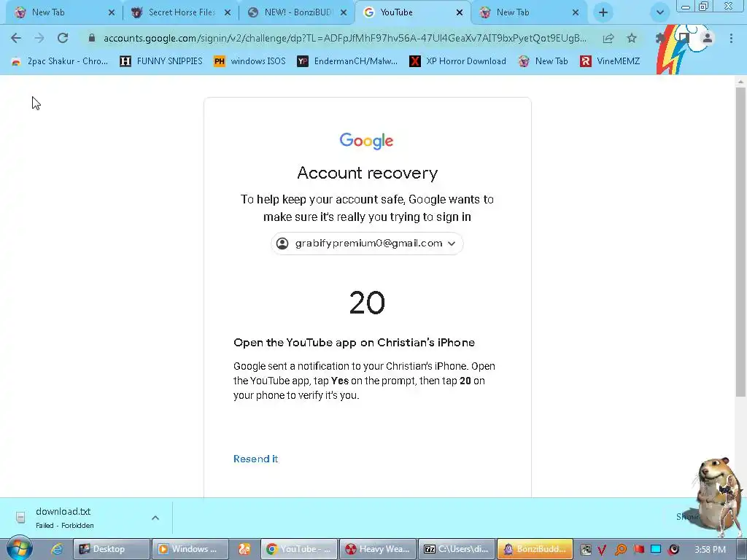Expand grabifypremium0@gmail.com account switcher

point(368,244)
